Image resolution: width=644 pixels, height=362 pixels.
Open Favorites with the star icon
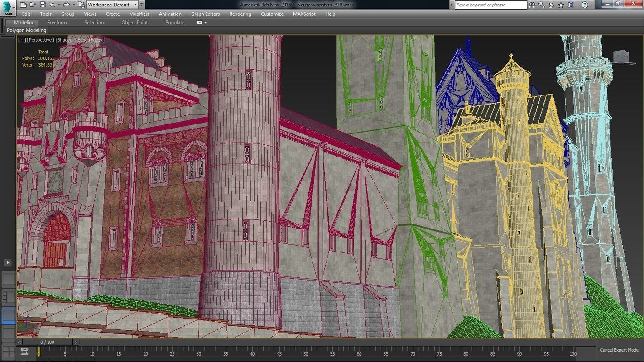pyautogui.click(x=561, y=5)
